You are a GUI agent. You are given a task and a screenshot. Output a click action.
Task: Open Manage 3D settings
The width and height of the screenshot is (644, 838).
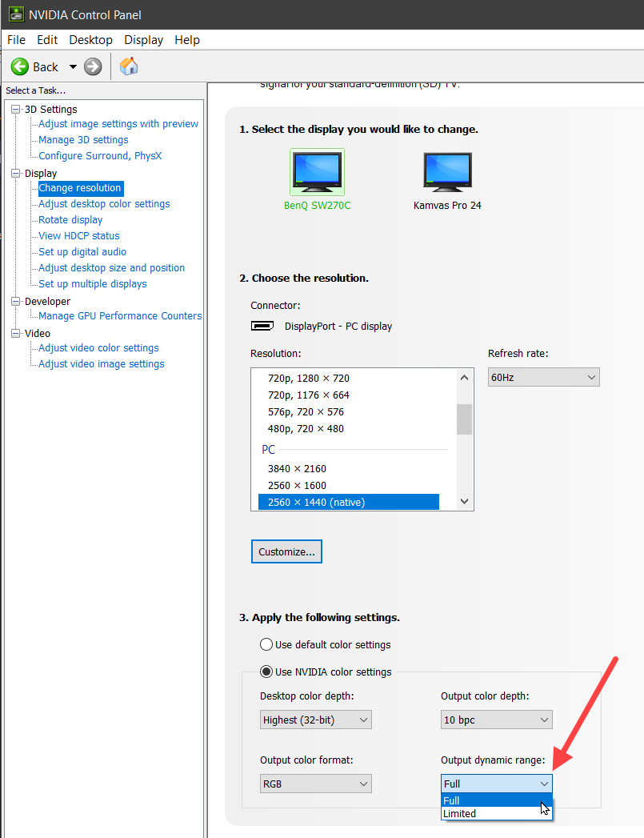click(x=83, y=140)
